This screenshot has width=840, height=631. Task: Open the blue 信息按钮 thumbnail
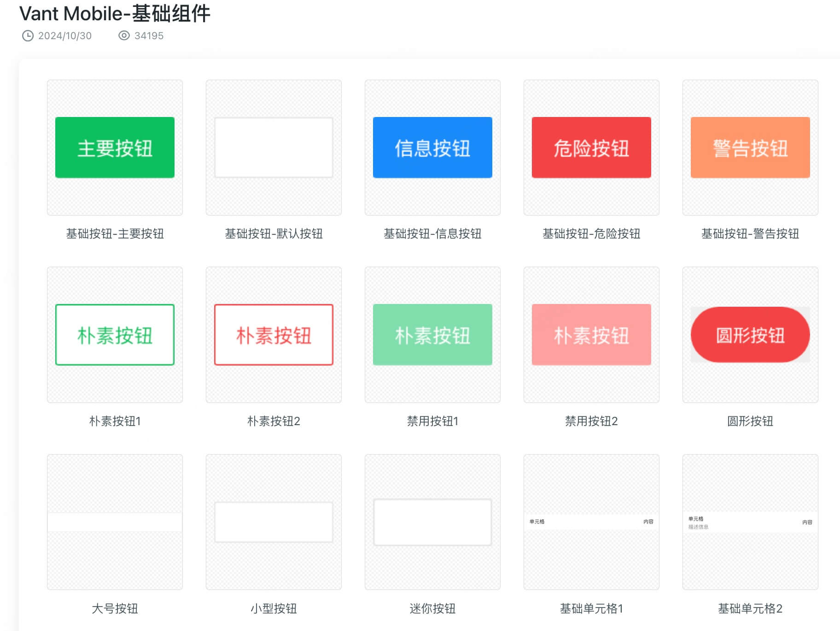coord(432,147)
